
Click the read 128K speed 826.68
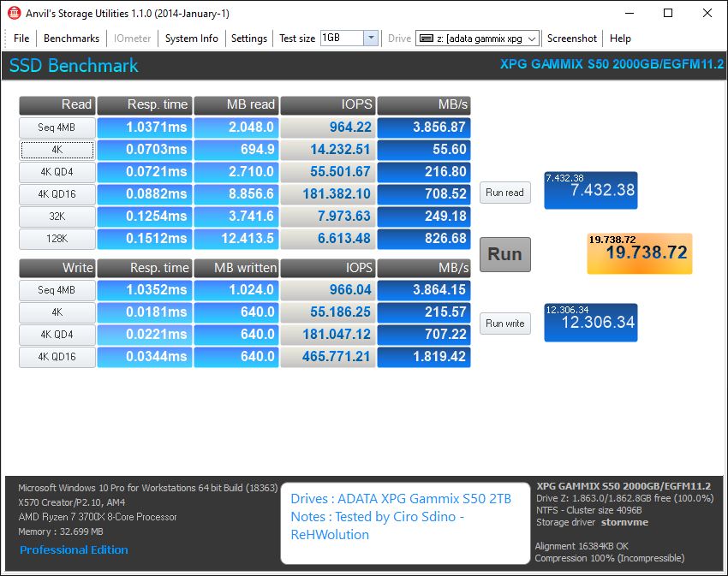pos(424,239)
